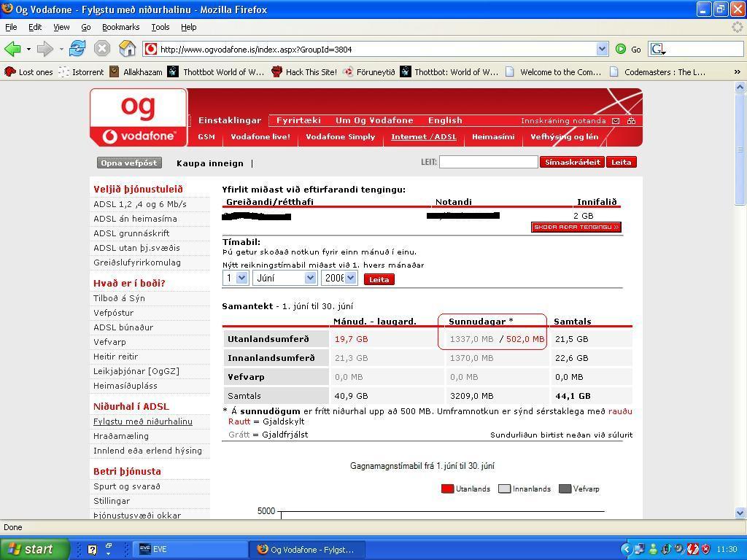Open the year dropdown

click(339, 278)
